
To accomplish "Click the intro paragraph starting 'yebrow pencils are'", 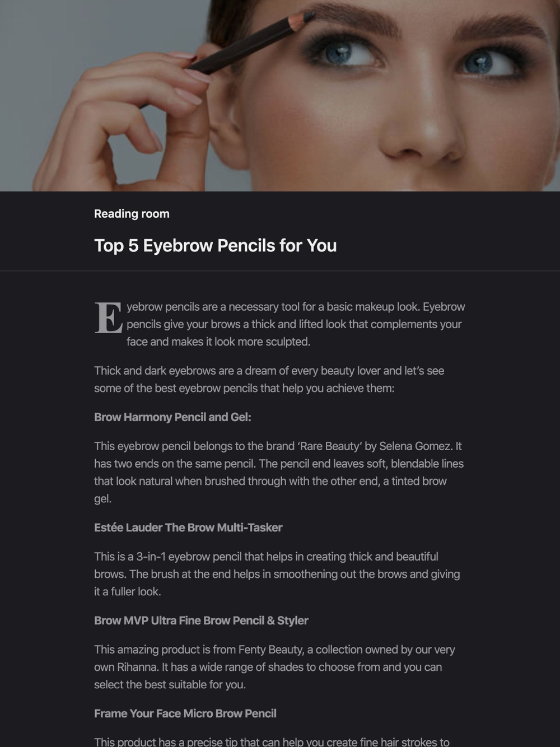I will [296, 324].
